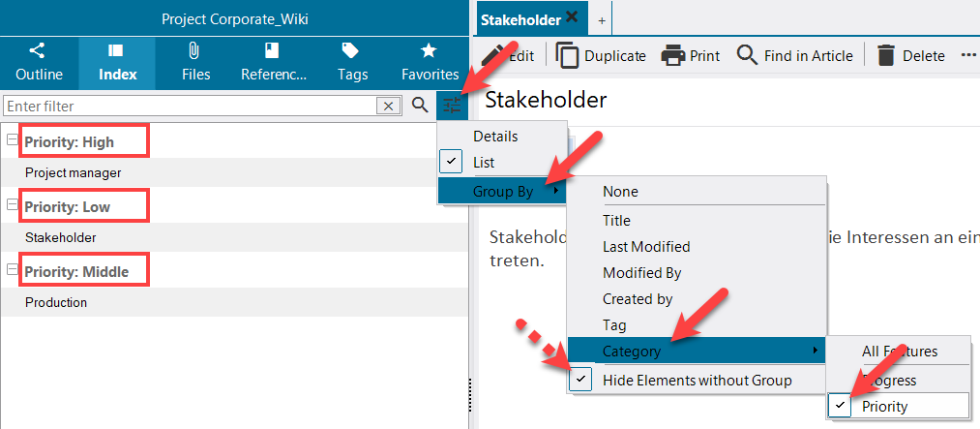Open the Favorites tab
This screenshot has width=980, height=429.
(430, 62)
